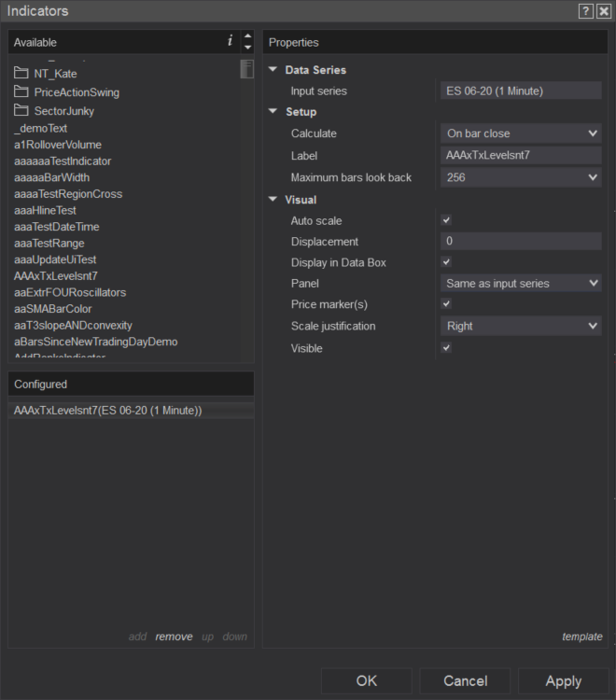Screen dimensions: 616x700
Task: Open the Calculate dropdown
Action: click(520, 133)
